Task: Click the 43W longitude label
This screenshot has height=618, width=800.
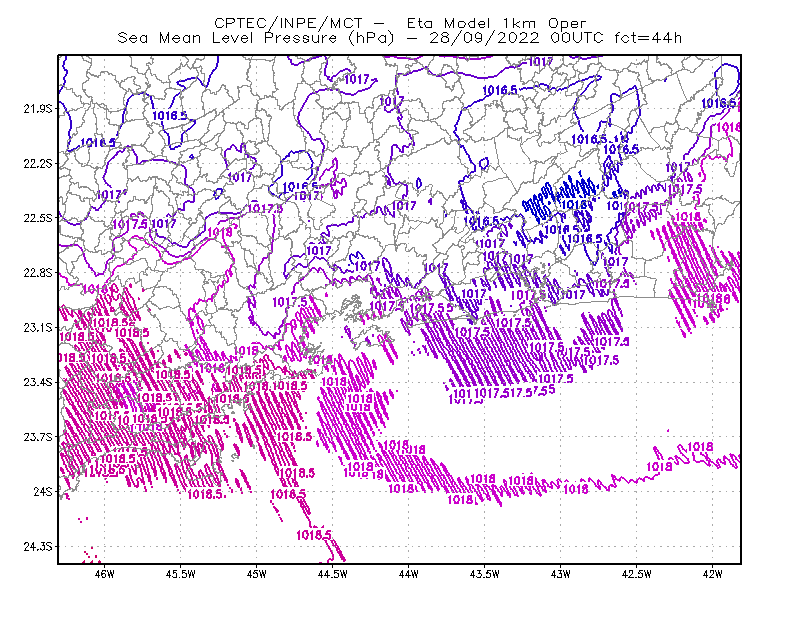Action: [x=560, y=574]
